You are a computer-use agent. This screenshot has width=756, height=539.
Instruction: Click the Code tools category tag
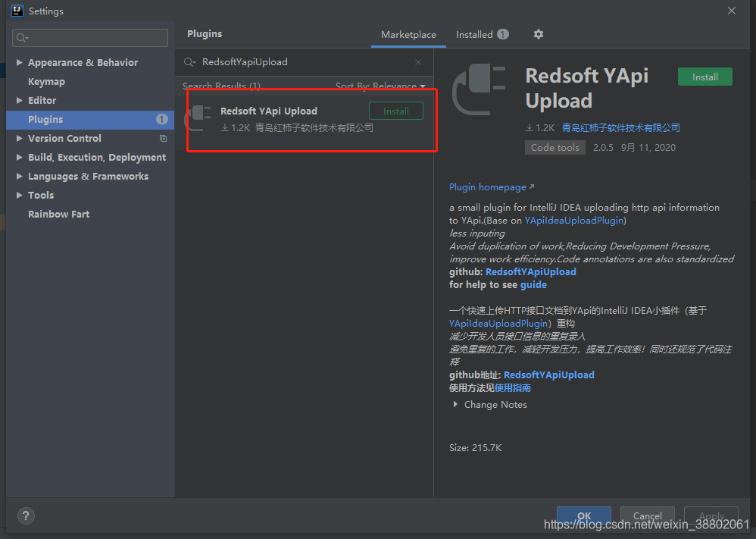[555, 148]
